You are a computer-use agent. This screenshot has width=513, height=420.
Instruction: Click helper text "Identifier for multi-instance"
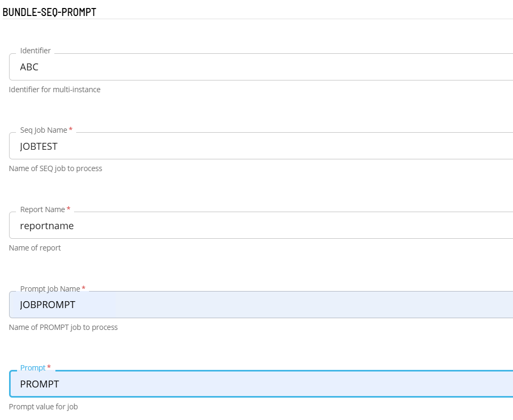coord(55,90)
